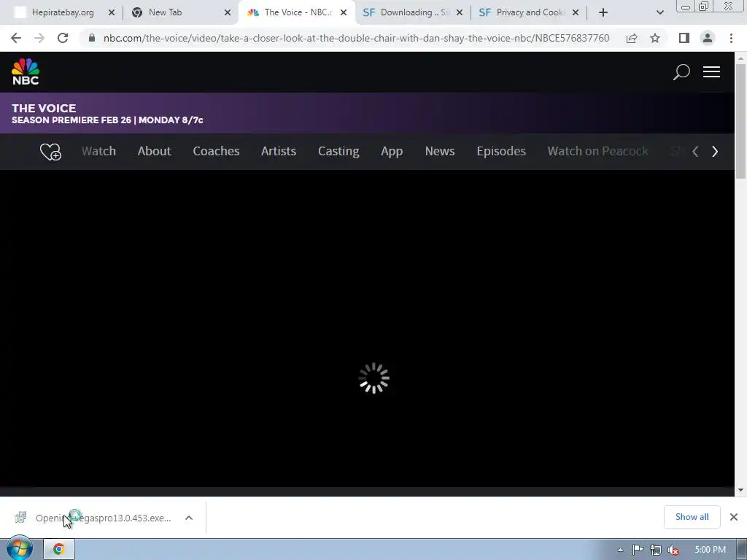747x560 pixels.
Task: Click the scrollbar down arrow
Action: point(740,490)
